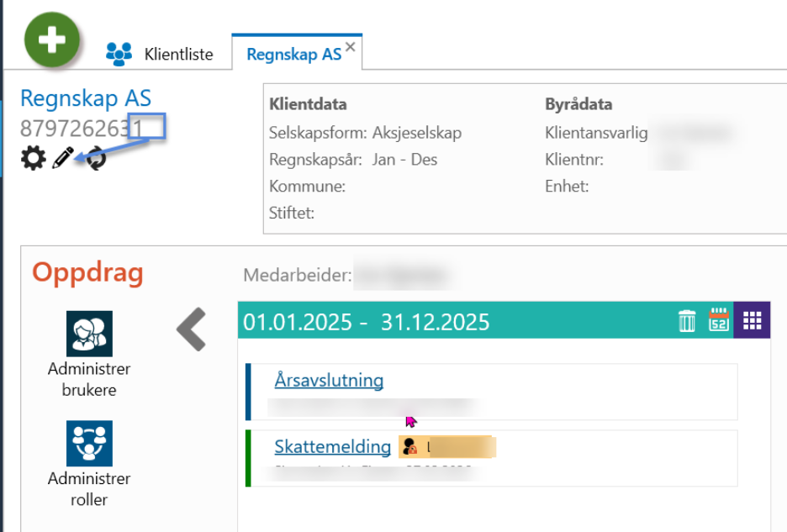Click the Oppdrag section heading

(x=87, y=272)
